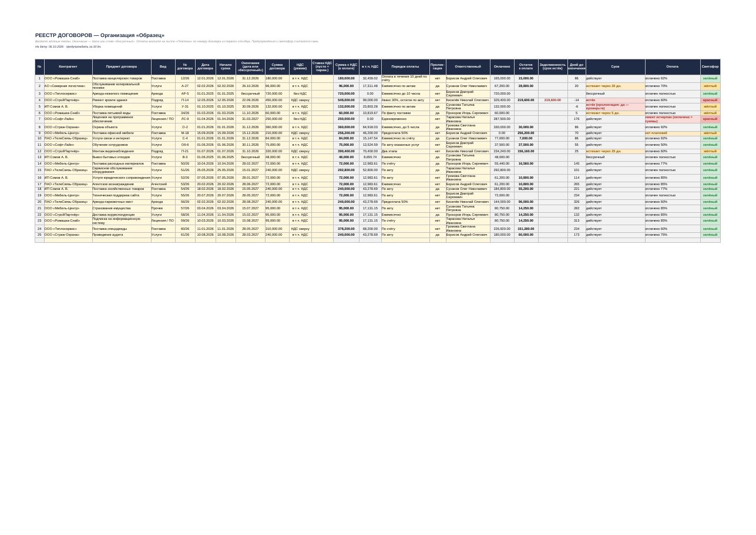The width and height of the screenshot is (756, 535).
Task: Select the «Светофор» column header
Action: point(710,66)
